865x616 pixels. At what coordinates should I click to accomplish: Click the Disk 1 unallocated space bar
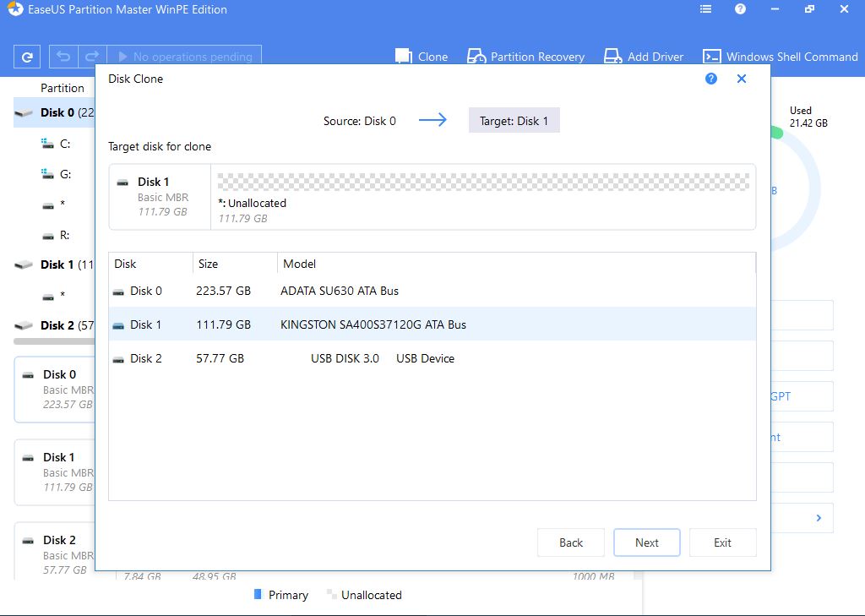click(x=483, y=183)
